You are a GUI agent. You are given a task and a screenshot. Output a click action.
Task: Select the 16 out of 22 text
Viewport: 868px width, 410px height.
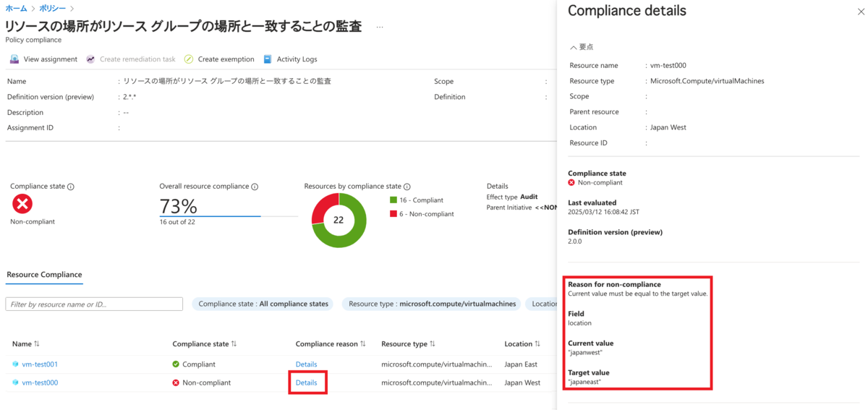coord(177,222)
